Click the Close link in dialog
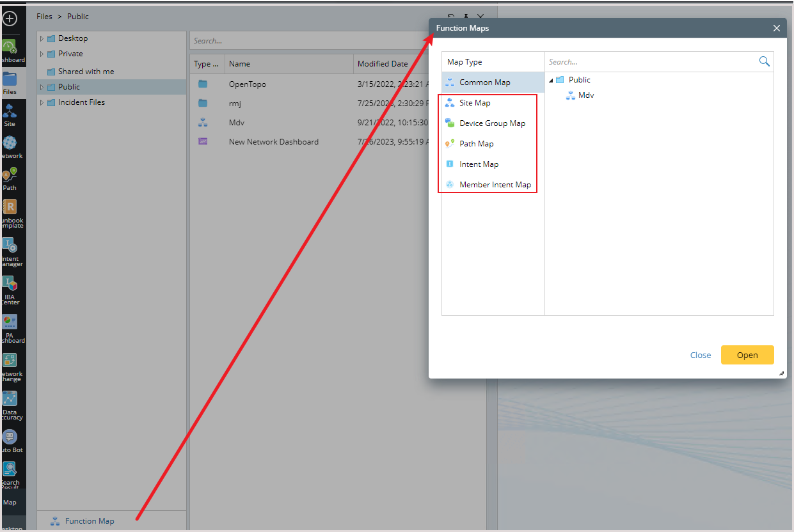This screenshot has height=532, width=794. (701, 355)
